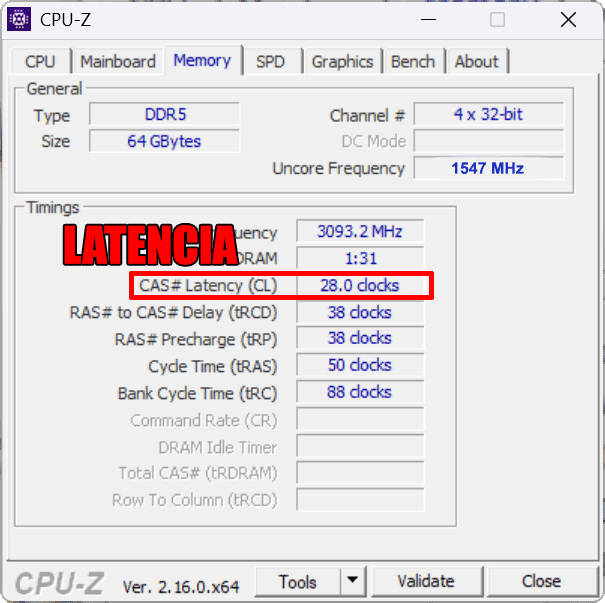Click the Channel # field 4 x 32-bit
Image resolution: width=605 pixels, height=603 pixels.
point(488,115)
